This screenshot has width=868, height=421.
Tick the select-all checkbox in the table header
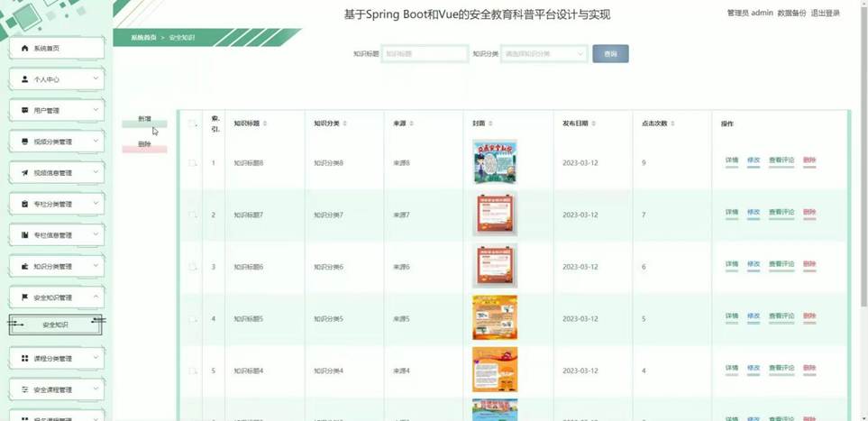pos(192,124)
